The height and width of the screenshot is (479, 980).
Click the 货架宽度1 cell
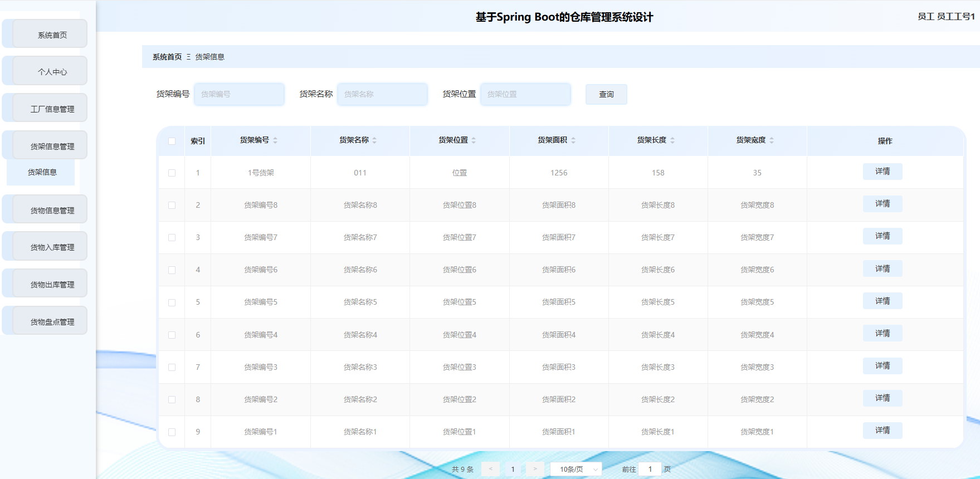coord(757,432)
